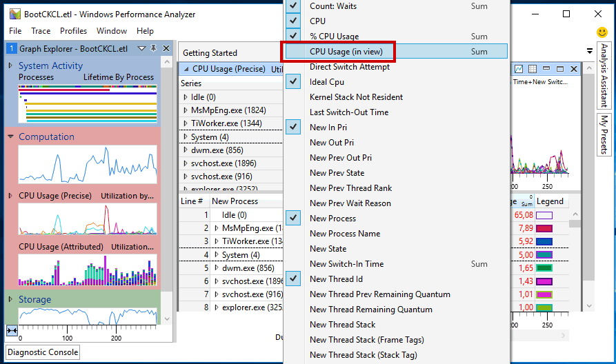Uncheck New Process column
The height and width of the screenshot is (364, 616).
(x=293, y=218)
